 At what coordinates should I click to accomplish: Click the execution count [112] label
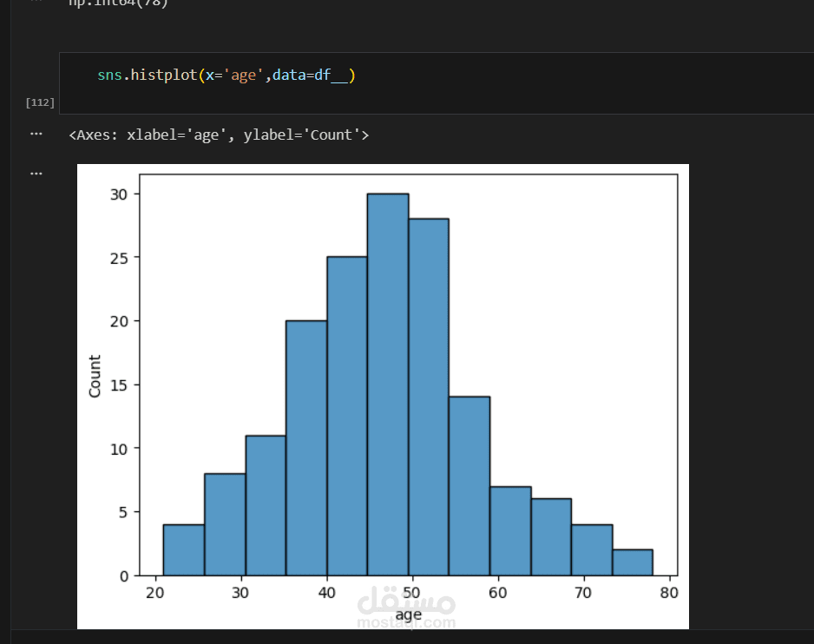point(40,102)
